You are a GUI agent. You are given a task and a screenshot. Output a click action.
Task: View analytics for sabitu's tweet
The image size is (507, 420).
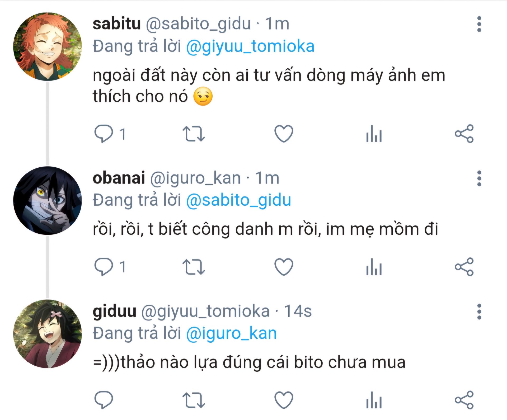pos(374,134)
